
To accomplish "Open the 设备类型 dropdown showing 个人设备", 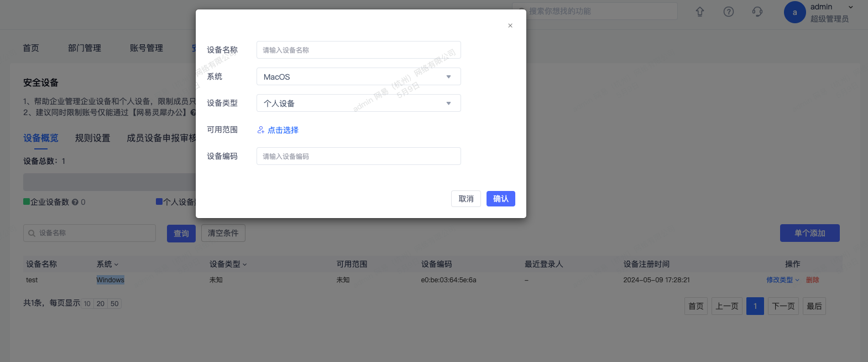I will click(x=358, y=104).
